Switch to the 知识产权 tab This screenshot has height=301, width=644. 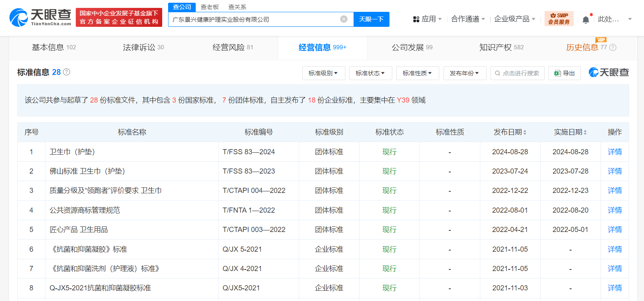501,48
